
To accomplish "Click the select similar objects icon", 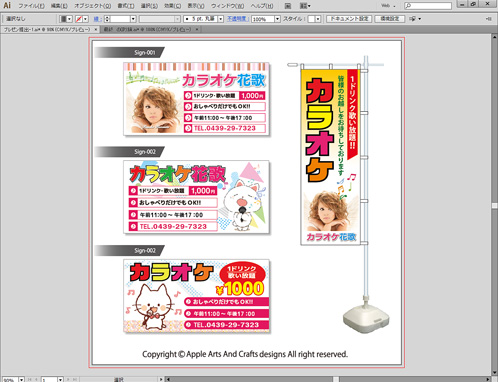I will coord(412,19).
